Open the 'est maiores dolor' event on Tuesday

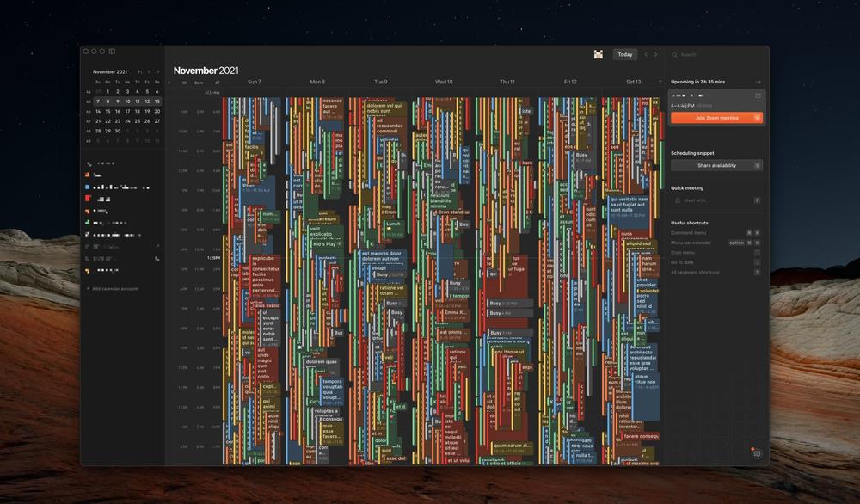click(x=383, y=256)
